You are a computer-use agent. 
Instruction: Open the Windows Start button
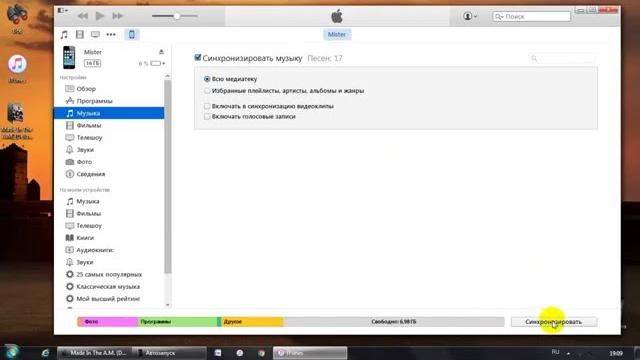(x=11, y=352)
